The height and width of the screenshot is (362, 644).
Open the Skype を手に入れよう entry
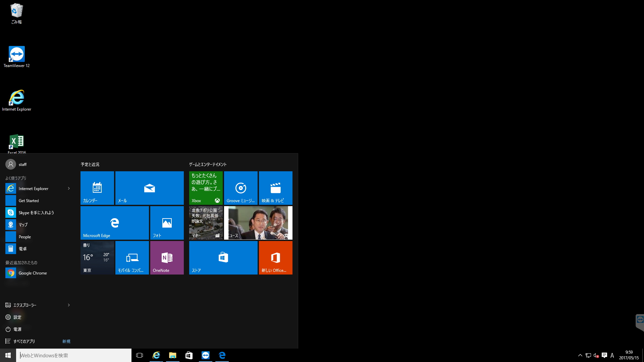click(38, 213)
